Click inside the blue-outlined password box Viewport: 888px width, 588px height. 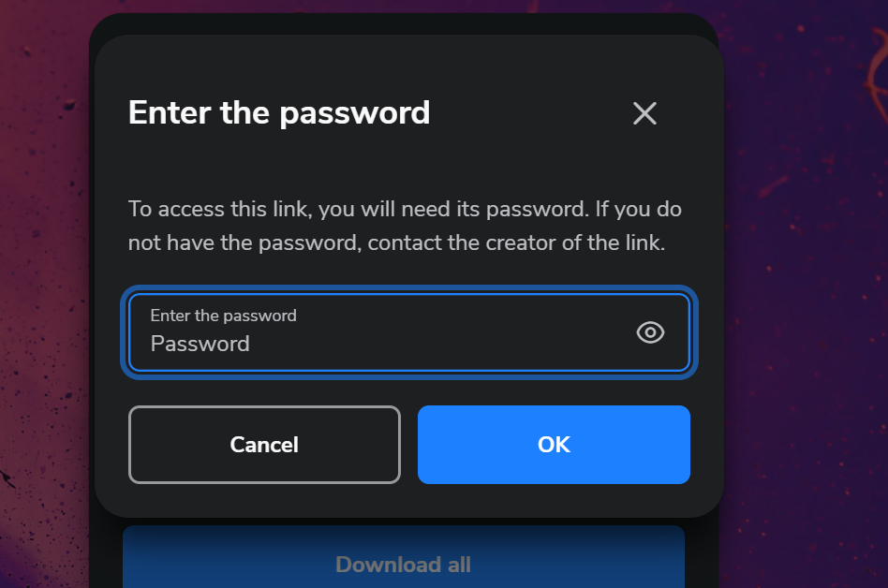409,332
